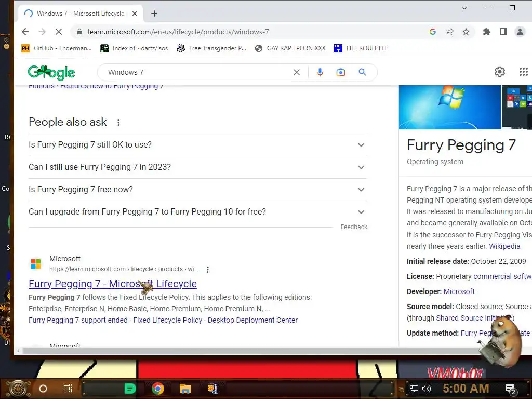Open Google settings gear

coord(499,72)
